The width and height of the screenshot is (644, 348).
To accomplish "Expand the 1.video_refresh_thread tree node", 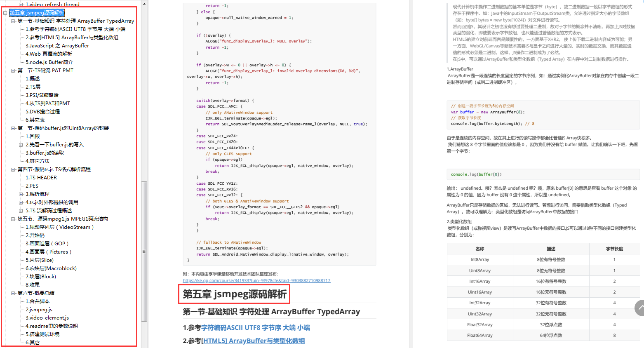I will click(21, 5).
